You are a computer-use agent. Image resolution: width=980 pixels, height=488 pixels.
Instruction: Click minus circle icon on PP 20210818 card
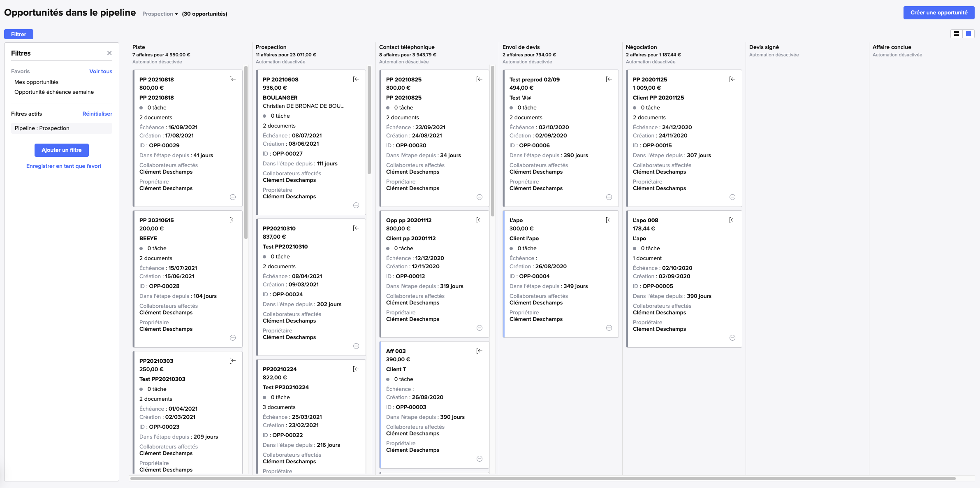(x=233, y=197)
